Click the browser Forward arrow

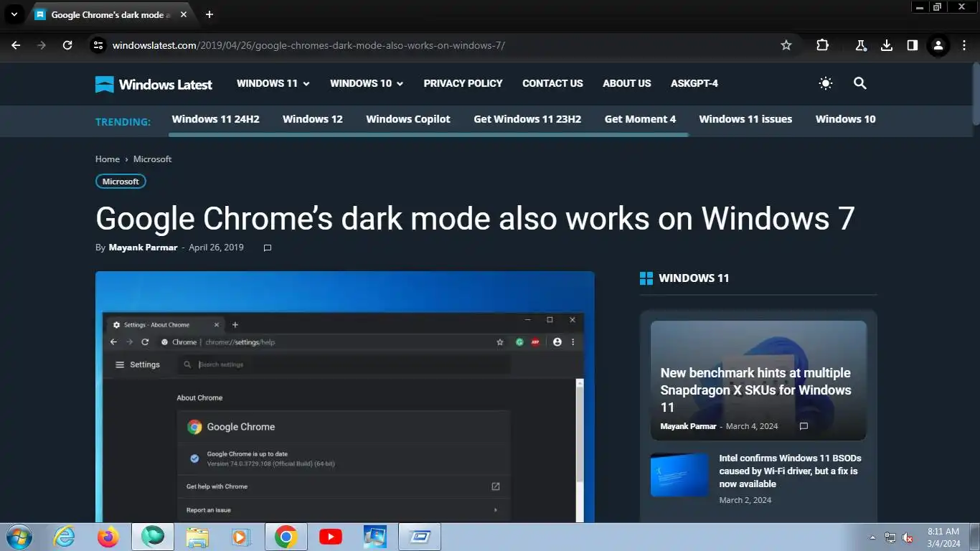click(x=42, y=45)
